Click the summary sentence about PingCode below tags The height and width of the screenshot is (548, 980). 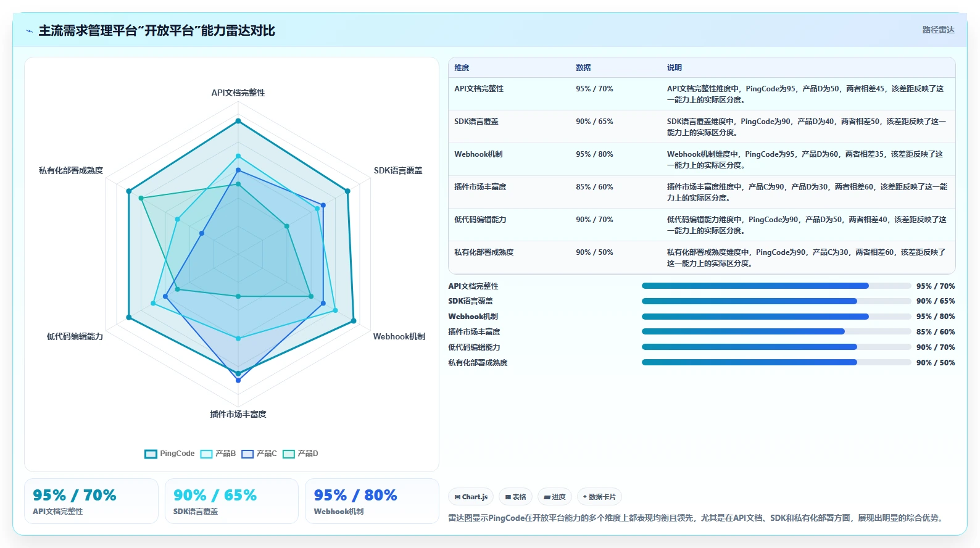click(697, 518)
